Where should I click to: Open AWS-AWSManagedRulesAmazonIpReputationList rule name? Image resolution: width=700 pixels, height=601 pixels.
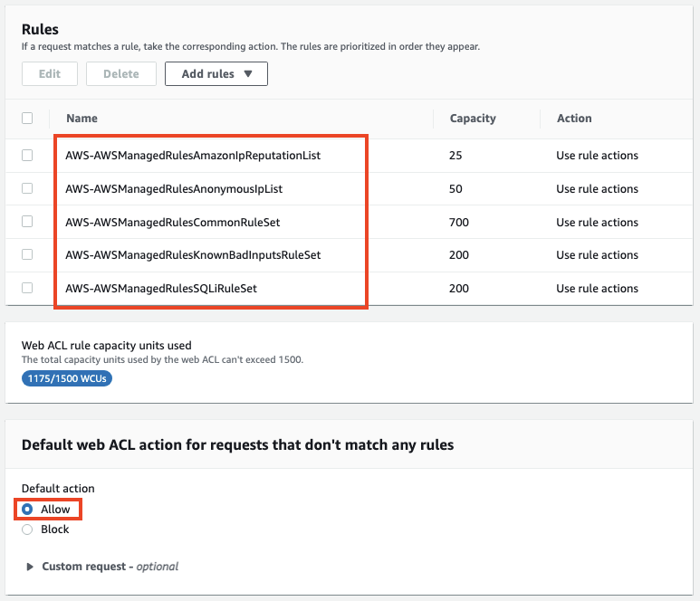coord(193,156)
